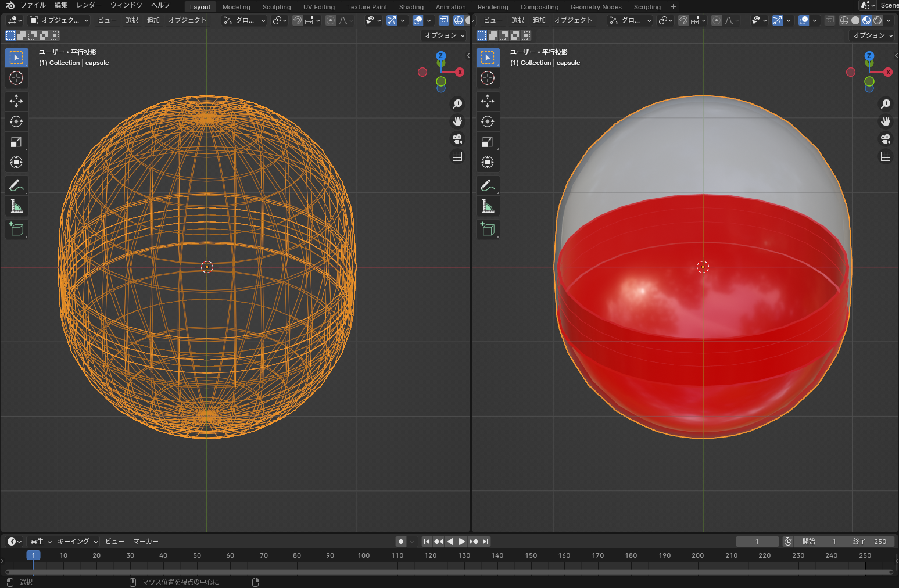
Task: Select the Rotate tool in right viewport
Action: tap(488, 121)
